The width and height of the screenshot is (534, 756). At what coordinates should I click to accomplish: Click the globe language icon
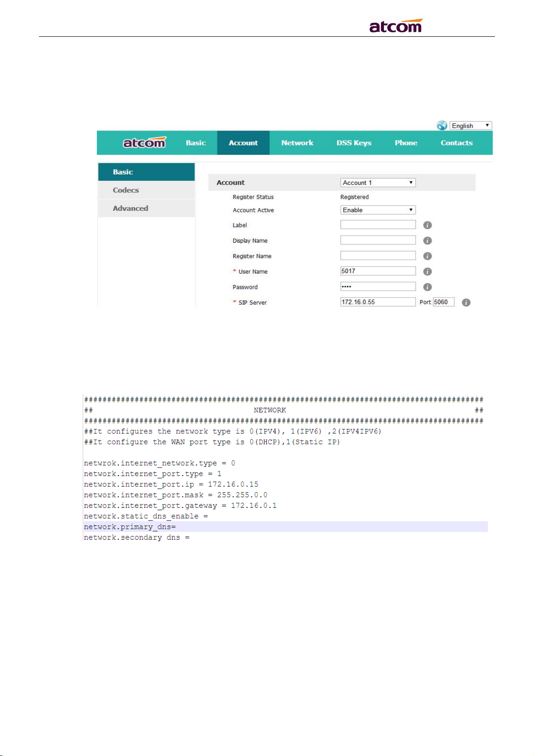[442, 126]
